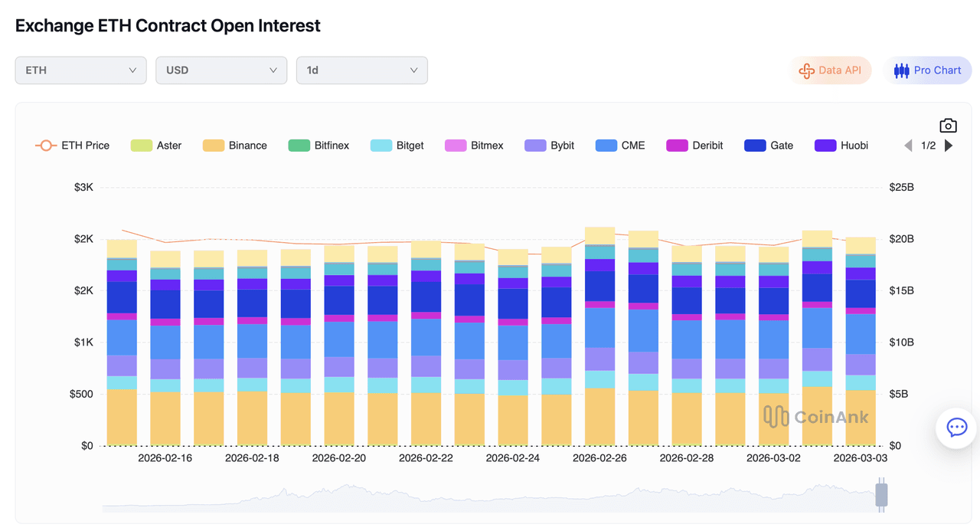This screenshot has height=531, width=980.
Task: Go to previous legend page arrow
Action: (x=908, y=146)
